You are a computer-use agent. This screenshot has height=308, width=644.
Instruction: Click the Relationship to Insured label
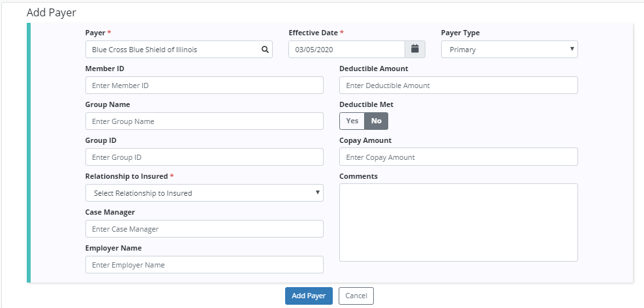(127, 176)
